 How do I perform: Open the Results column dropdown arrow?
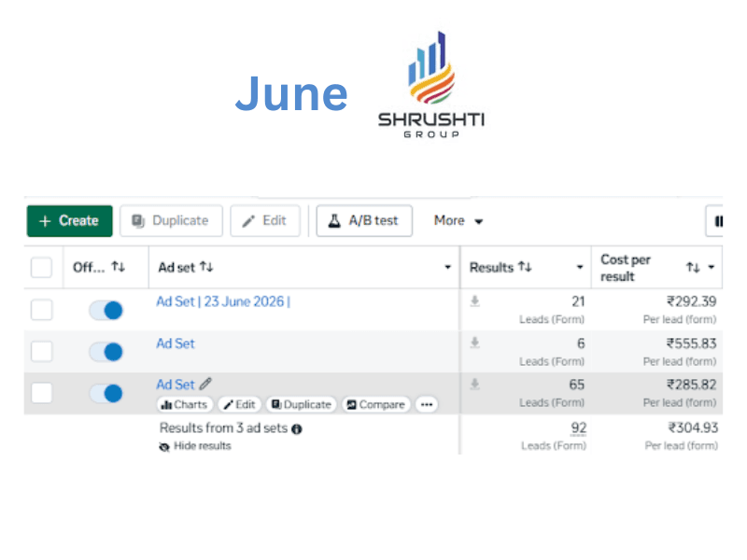pos(580,267)
